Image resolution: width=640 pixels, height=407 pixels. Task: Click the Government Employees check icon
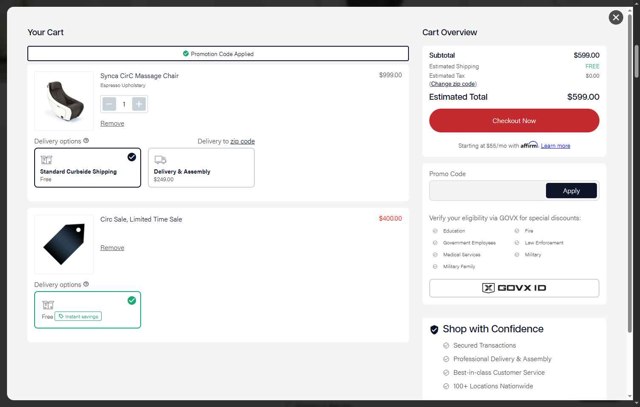435,243
